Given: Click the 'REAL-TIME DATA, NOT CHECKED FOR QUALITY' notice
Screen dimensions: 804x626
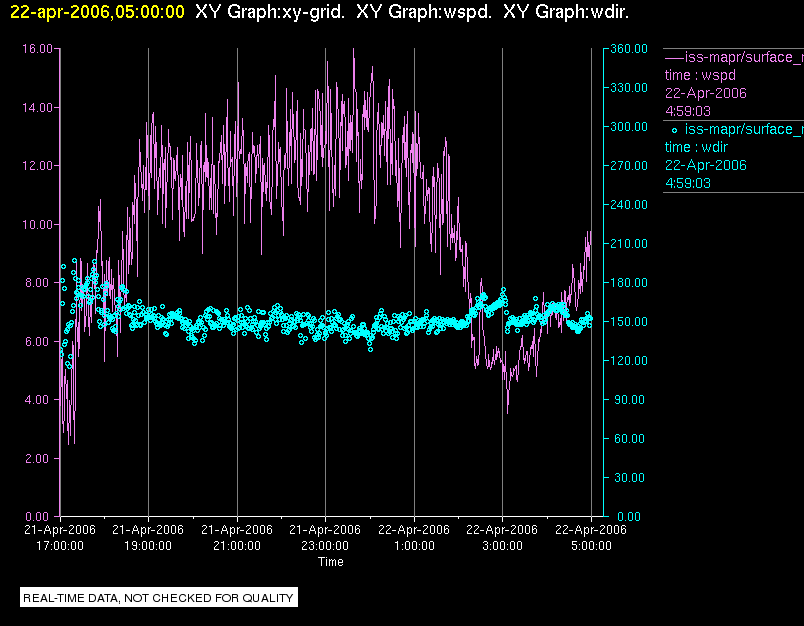Looking at the screenshot, I should coord(158,598).
